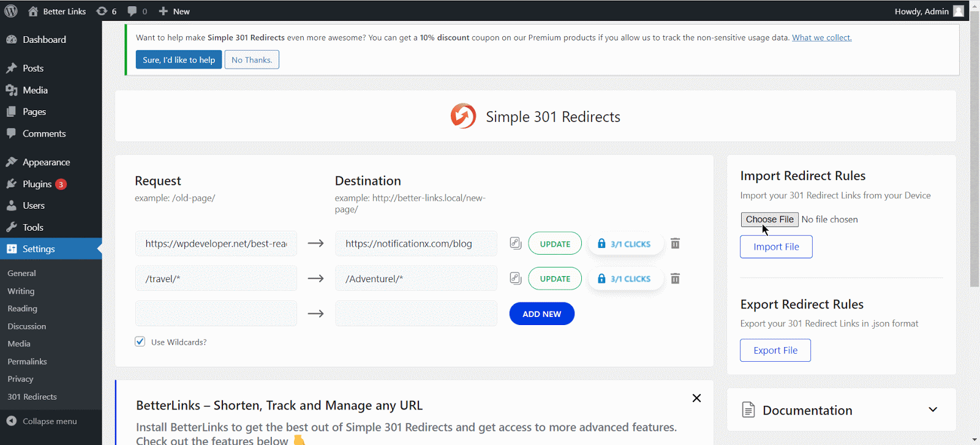
Task: Select the Settings menu item
Action: pyautogui.click(x=51, y=249)
